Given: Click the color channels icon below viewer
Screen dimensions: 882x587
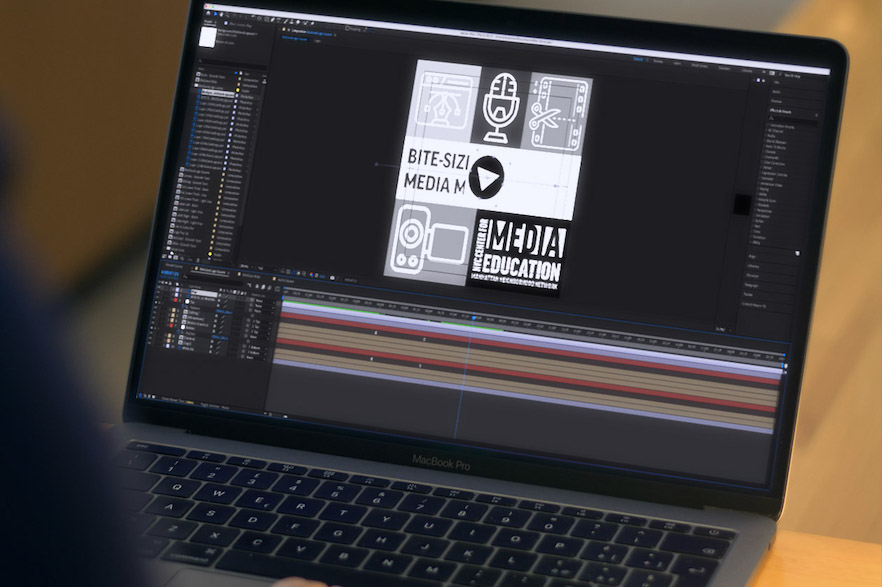Looking at the screenshot, I should point(312,274).
